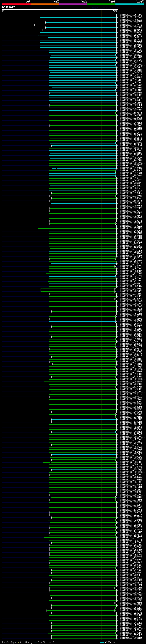Select hit UniRef100_Q319S1
Image resolution: width=146 pixels, height=644 pixels.
[x=131, y=595]
